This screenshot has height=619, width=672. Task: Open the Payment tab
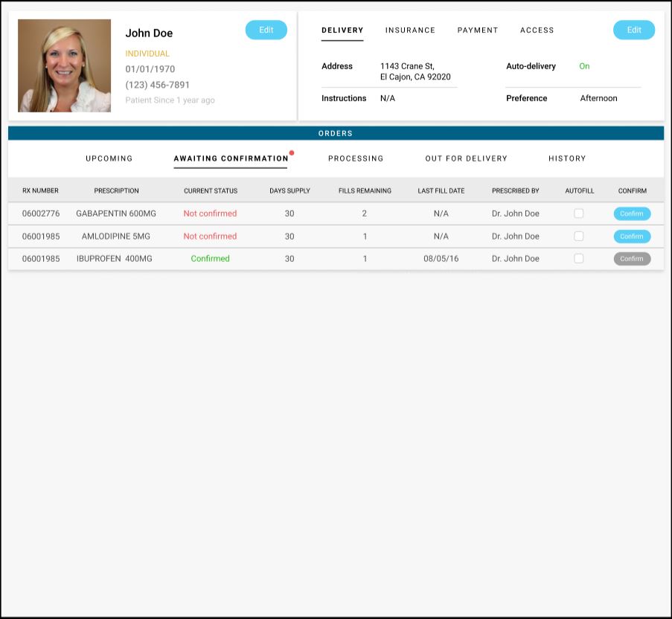tap(478, 31)
